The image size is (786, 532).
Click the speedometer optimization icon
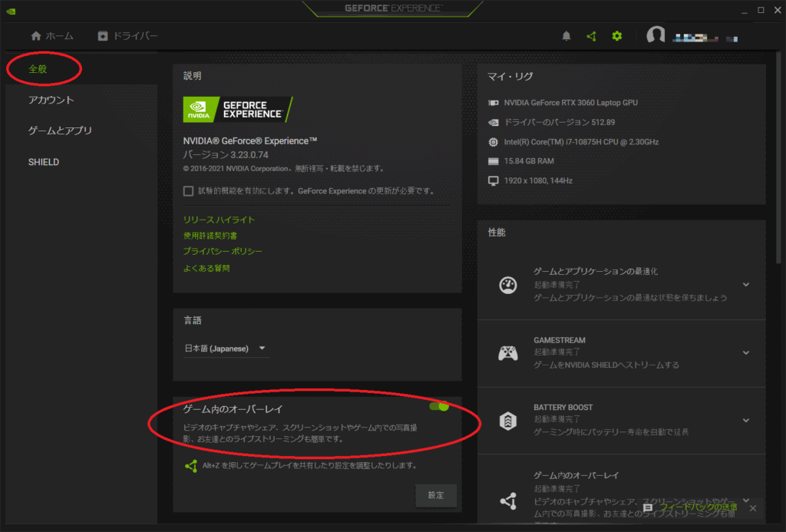click(508, 285)
